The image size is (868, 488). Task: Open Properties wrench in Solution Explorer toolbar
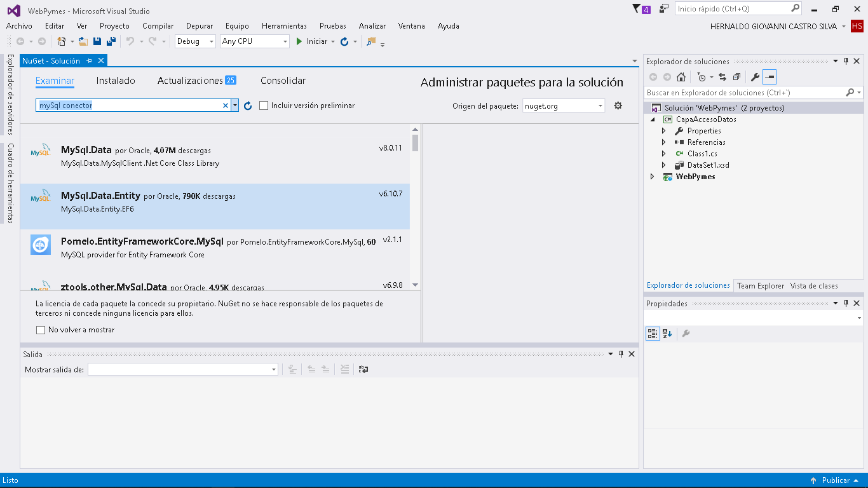point(755,77)
